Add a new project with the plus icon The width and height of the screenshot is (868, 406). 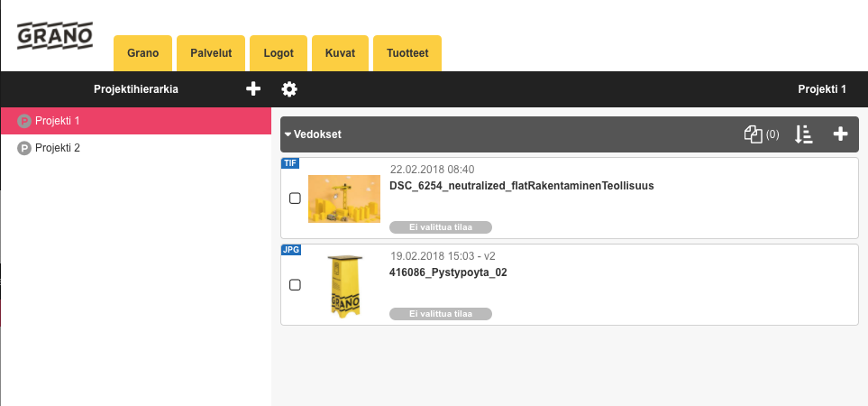click(x=253, y=88)
